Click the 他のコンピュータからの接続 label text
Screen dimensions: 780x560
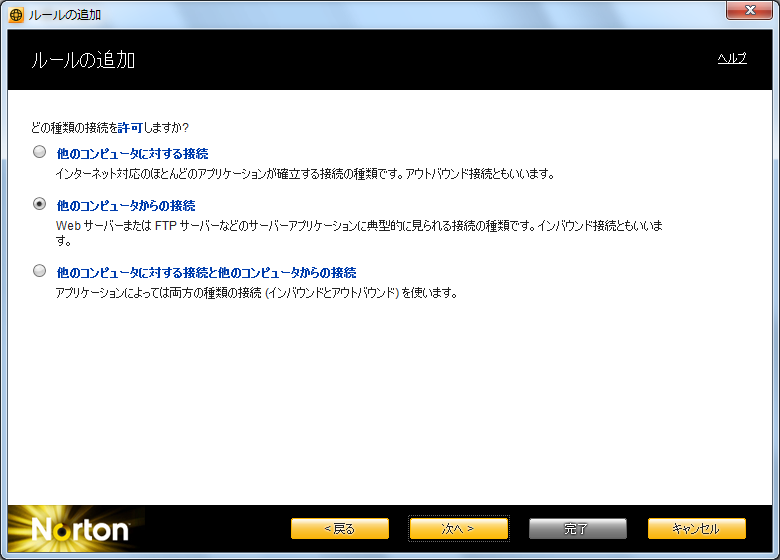[x=126, y=205]
